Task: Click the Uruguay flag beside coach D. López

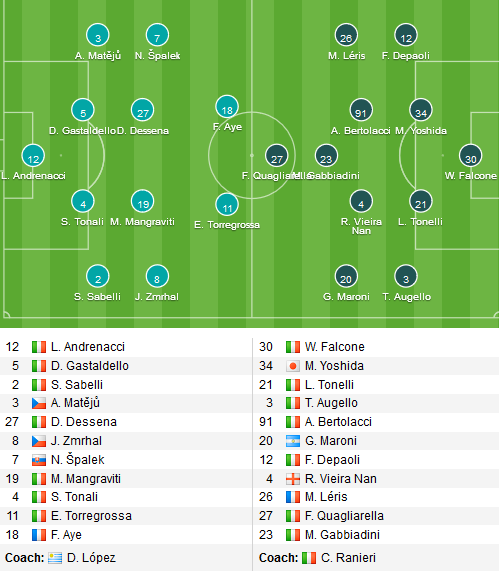Action: pos(55,558)
